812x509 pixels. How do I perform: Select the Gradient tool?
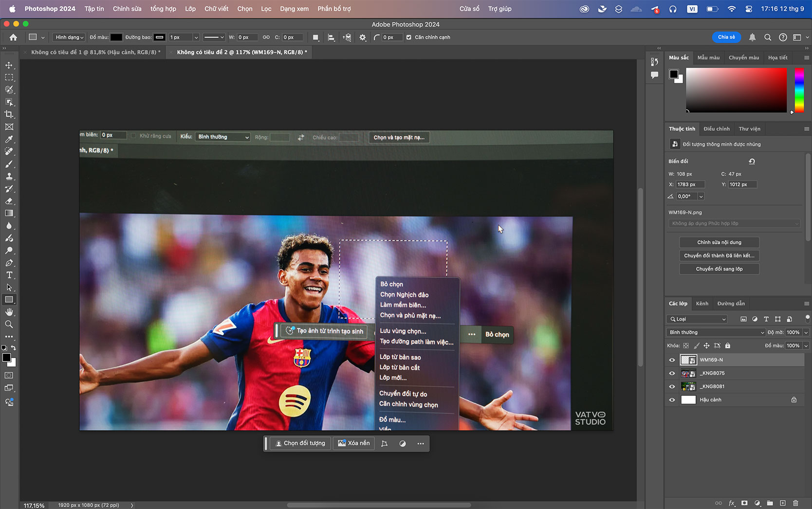click(9, 213)
